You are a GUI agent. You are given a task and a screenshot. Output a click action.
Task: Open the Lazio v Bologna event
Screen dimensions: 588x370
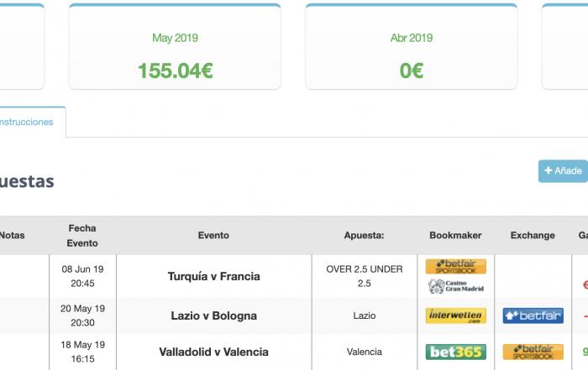(x=213, y=315)
